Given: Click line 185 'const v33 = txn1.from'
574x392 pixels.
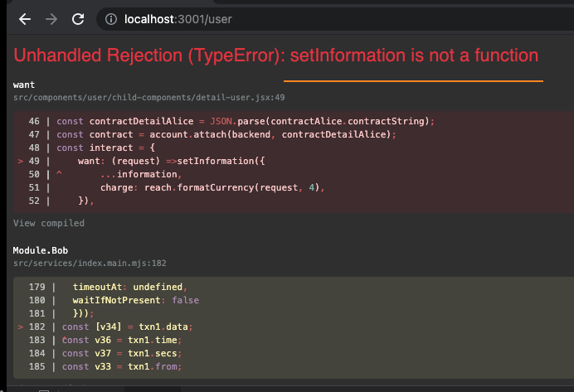Looking at the screenshot, I should point(105,366).
